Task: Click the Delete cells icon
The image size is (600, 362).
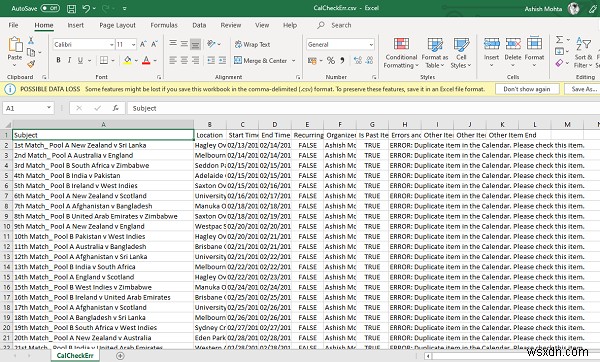Action: coord(513,44)
